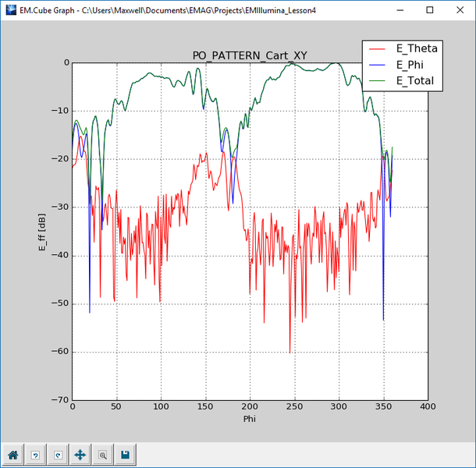
Task: Reset the plot with the Home icon
Action: 13,455
